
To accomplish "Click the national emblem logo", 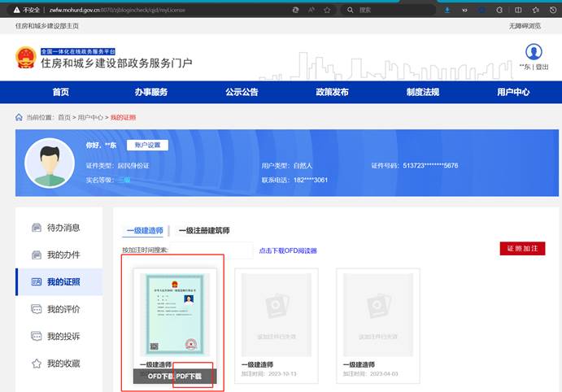I will 25,58.
